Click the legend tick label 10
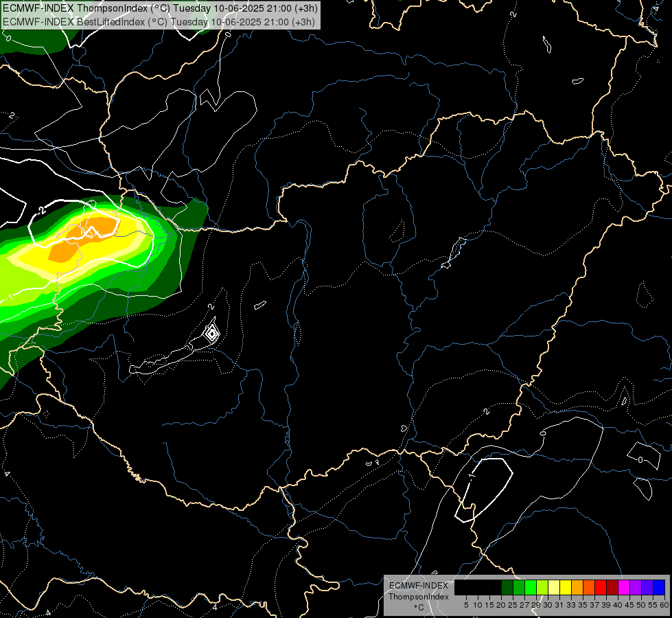 [478, 605]
